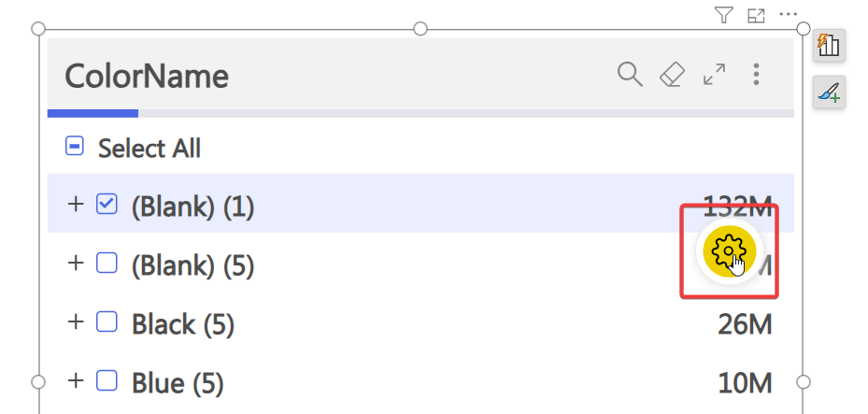Screen dimensions: 868x414
Task: Click the filter funnel icon above visual
Action: (x=723, y=15)
